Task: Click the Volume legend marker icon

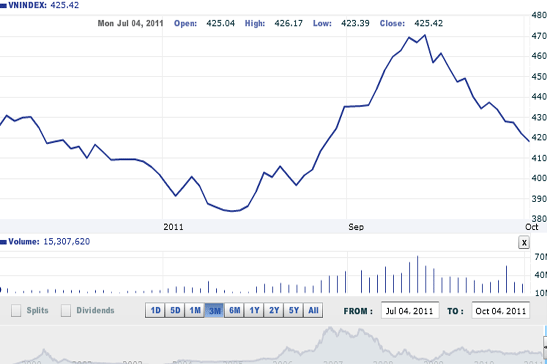Action: 3,242
